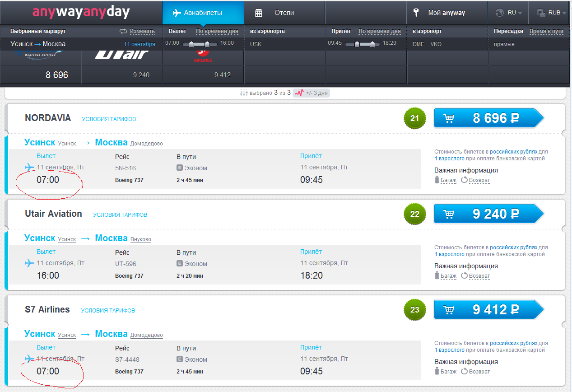Click the airplane icon in Авиабилеты tab
The height and width of the screenshot is (392, 572).
[177, 13]
